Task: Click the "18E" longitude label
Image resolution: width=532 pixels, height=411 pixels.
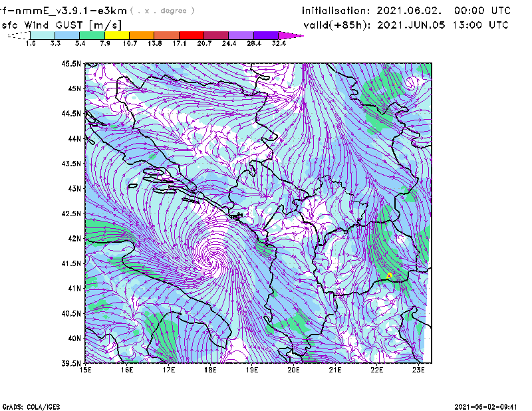Action: 210,370
